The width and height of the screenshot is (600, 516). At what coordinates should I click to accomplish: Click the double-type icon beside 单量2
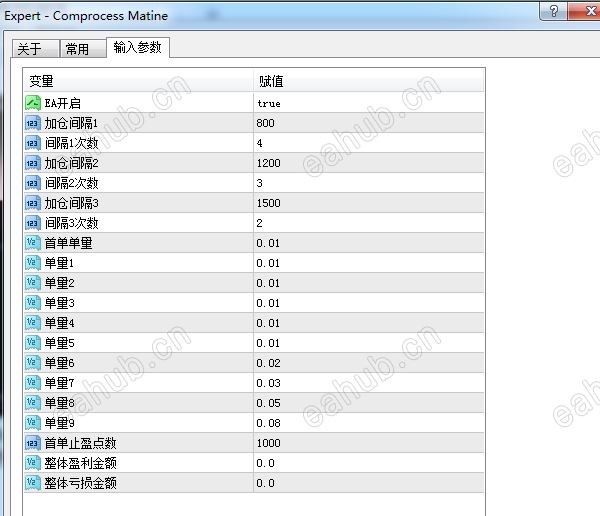pos(33,283)
